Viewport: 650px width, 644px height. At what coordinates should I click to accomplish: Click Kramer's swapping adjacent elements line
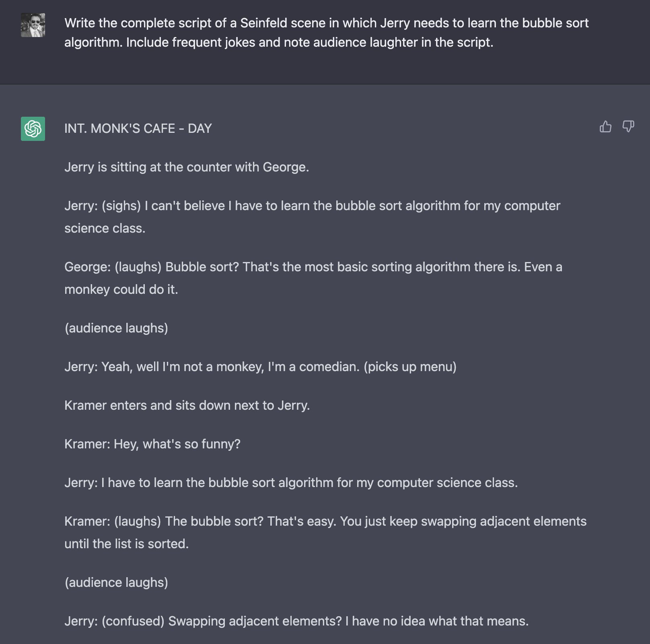click(326, 532)
